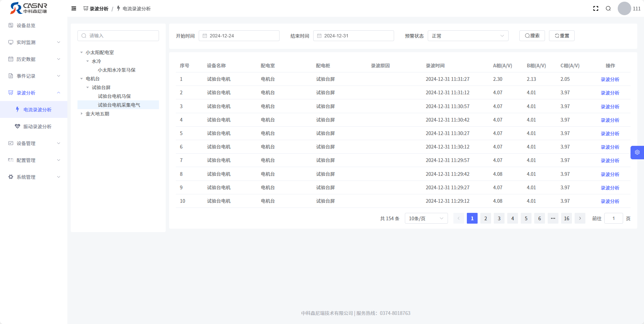Click the 前往 page jump input
Image resolution: width=644 pixels, height=324 pixels.
(614, 218)
